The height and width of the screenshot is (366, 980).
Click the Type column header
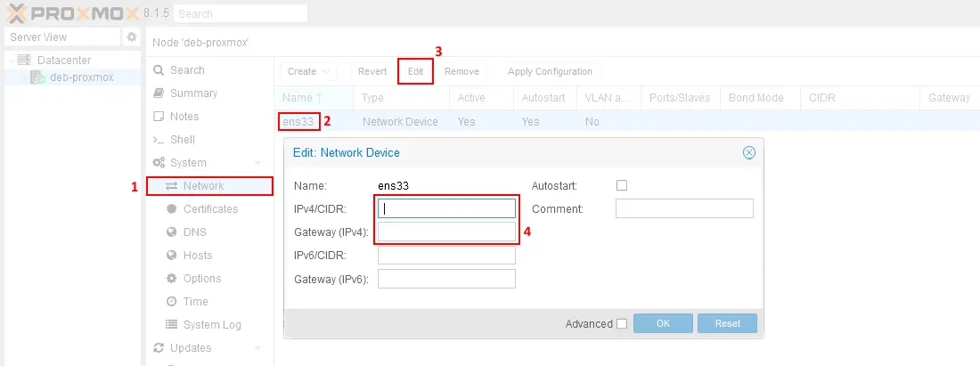401,97
